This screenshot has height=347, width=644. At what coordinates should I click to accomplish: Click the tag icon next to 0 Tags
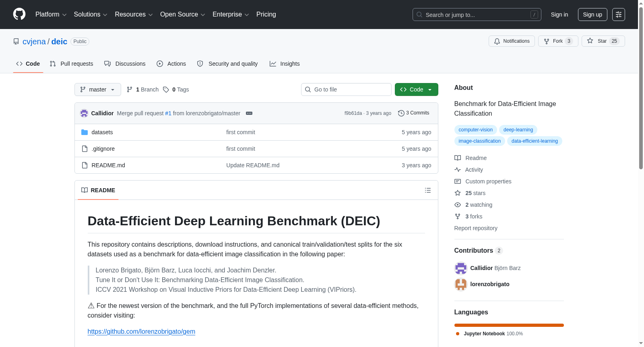tap(166, 89)
